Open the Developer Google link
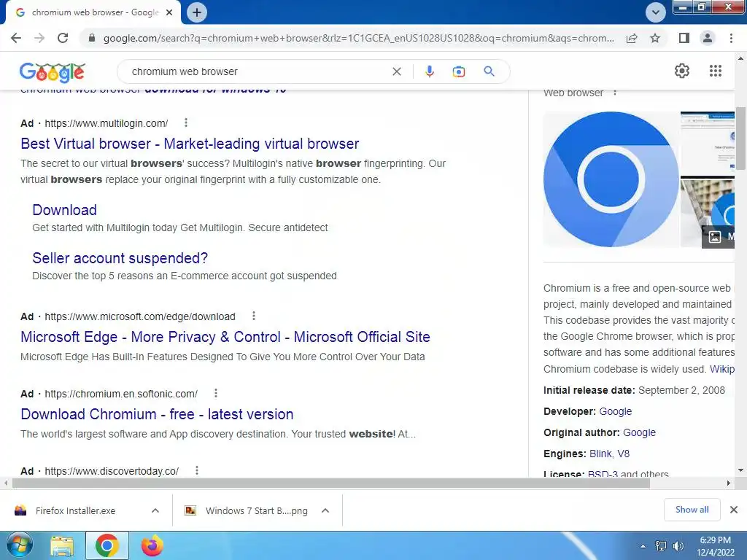Screen dimensions: 747x560 pyautogui.click(x=615, y=411)
